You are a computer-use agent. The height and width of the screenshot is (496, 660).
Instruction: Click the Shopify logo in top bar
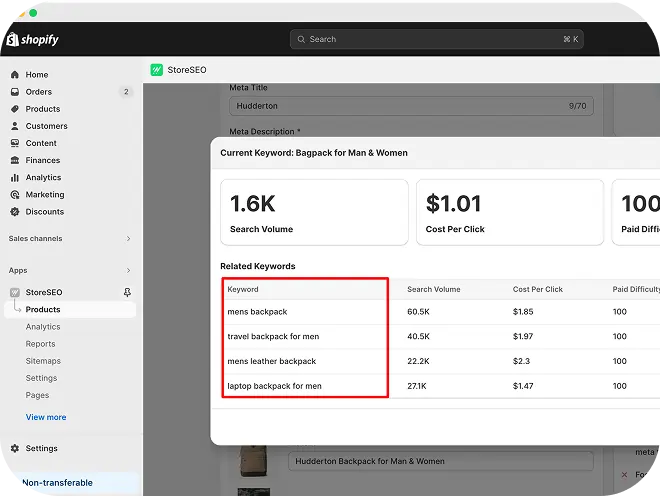(33, 40)
